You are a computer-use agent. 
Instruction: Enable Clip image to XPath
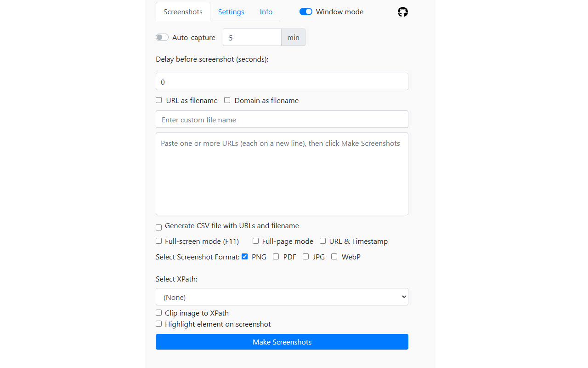[158, 312]
